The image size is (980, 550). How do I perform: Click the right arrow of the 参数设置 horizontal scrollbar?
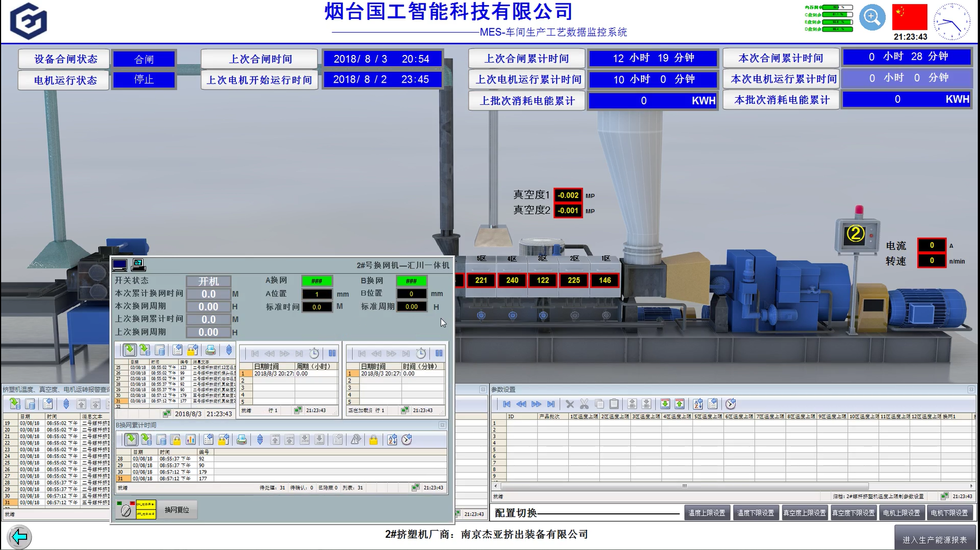[x=971, y=486]
